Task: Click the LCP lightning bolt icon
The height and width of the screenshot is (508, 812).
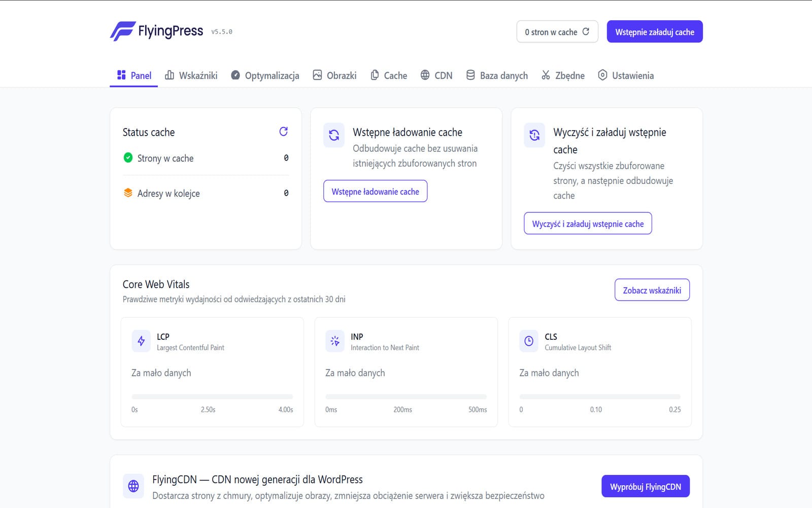Action: (x=141, y=341)
